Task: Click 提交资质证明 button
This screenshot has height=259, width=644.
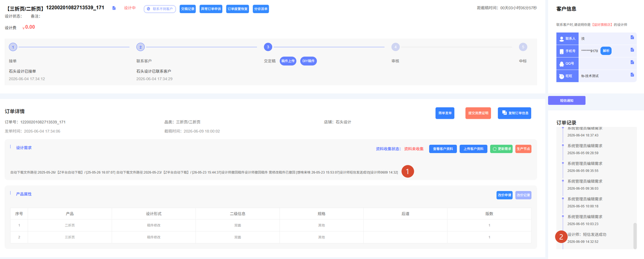Action: [x=478, y=113]
